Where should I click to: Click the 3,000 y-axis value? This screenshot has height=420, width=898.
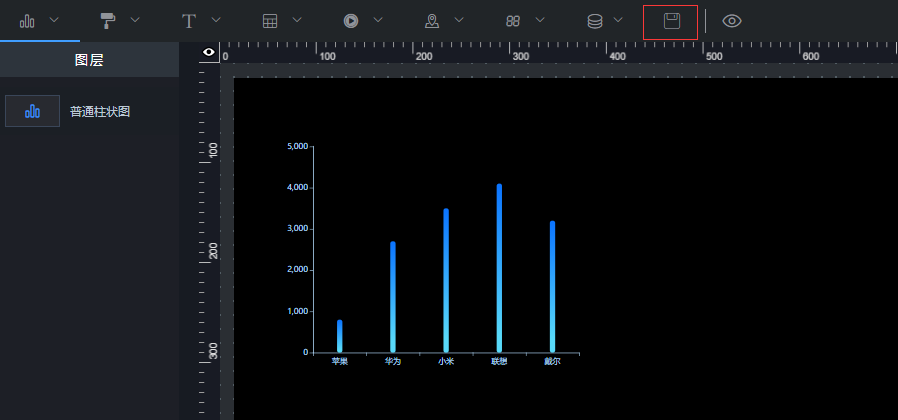297,229
